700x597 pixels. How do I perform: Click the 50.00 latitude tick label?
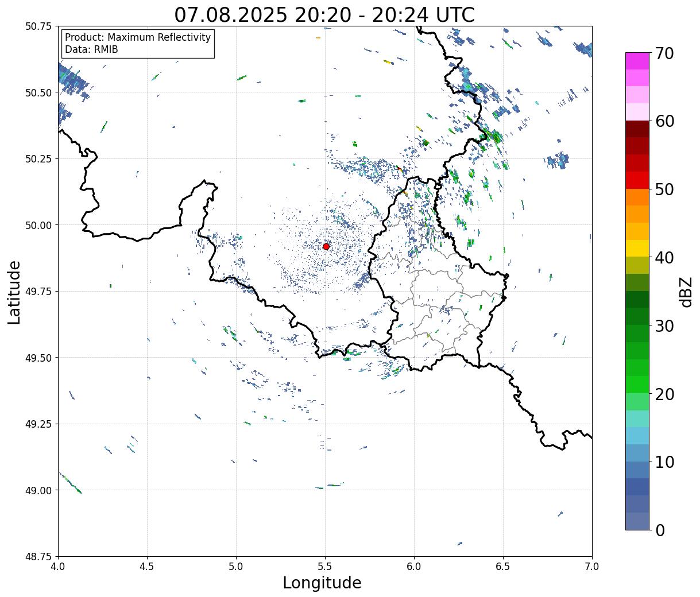coord(38,225)
